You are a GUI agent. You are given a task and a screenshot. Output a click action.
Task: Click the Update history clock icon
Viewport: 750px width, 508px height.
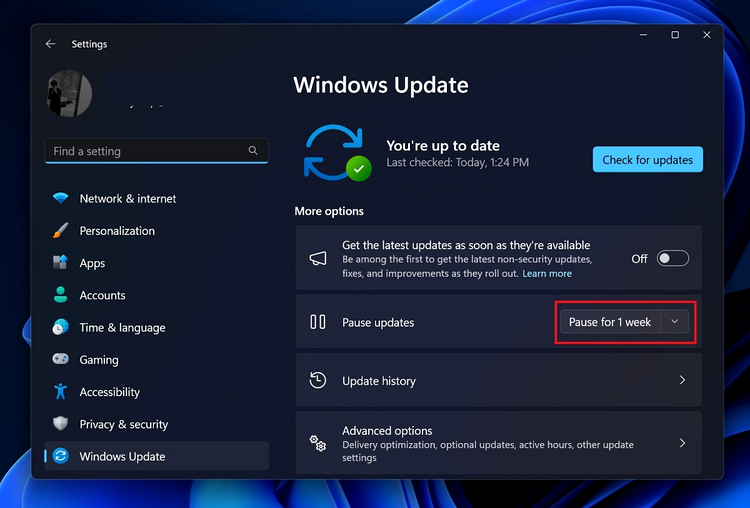click(318, 380)
